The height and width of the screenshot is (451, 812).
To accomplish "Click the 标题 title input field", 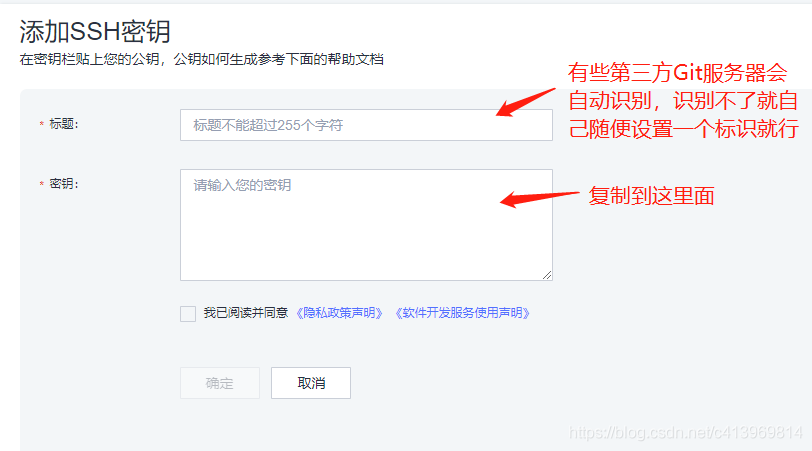I will pyautogui.click(x=366, y=125).
